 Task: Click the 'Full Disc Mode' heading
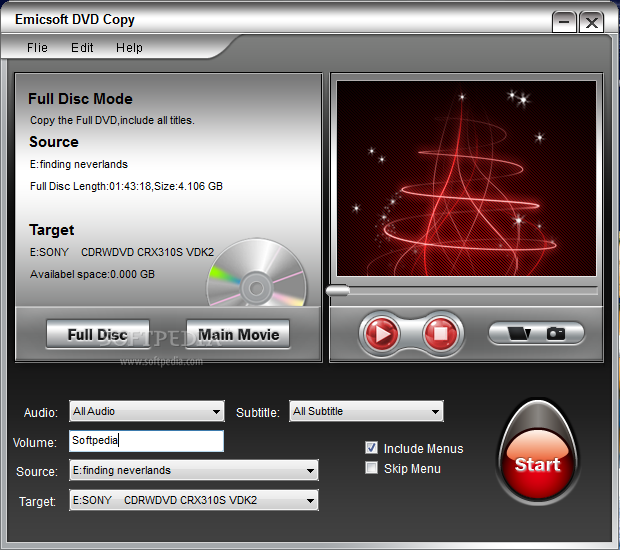(80, 99)
